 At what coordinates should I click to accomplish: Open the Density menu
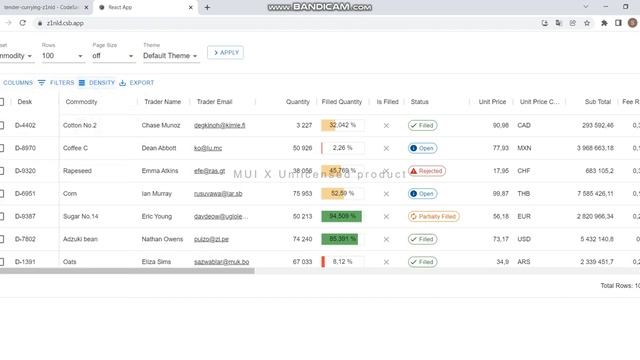(x=97, y=83)
